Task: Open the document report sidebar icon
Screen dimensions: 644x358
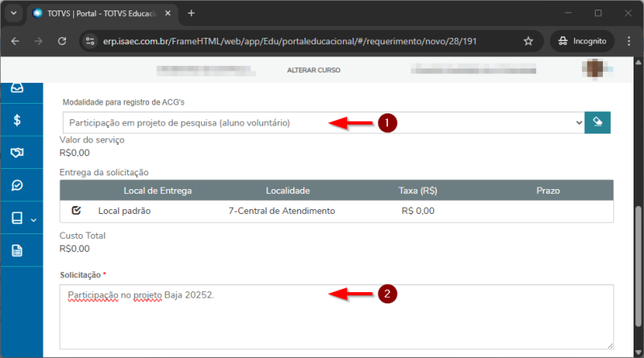Action: 17,250
